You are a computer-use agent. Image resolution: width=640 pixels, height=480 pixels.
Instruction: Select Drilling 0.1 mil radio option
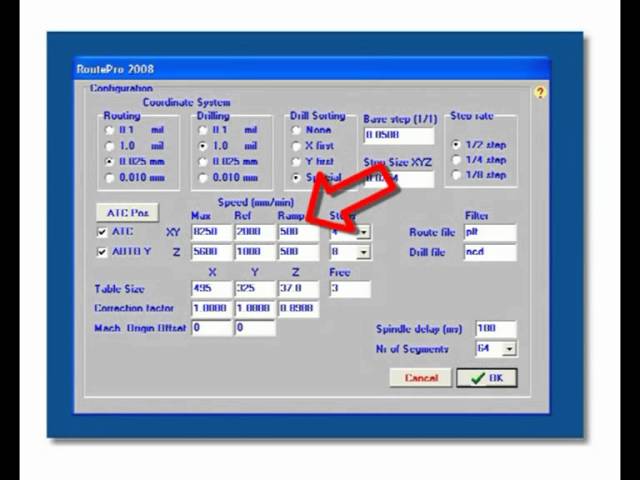203,130
